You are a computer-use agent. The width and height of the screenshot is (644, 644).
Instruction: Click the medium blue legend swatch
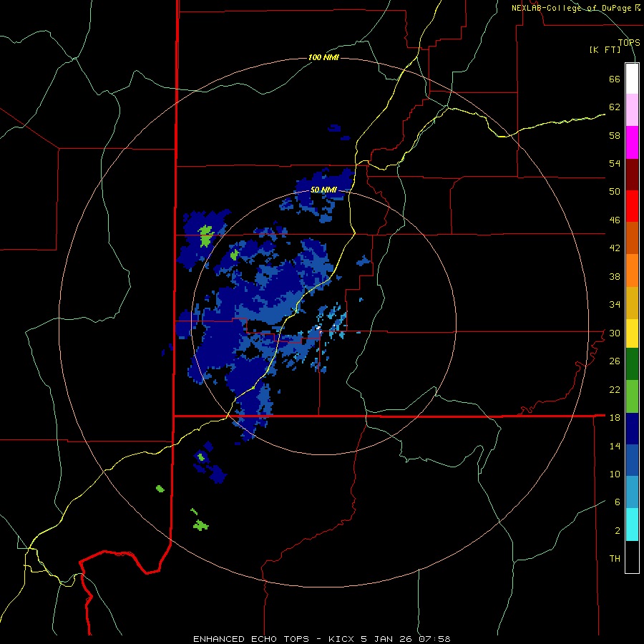pyautogui.click(x=632, y=460)
